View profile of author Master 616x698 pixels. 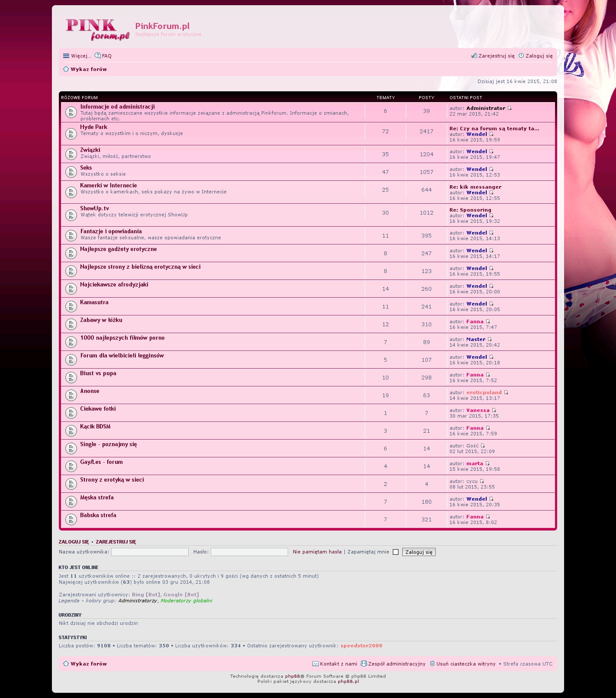[x=476, y=339]
